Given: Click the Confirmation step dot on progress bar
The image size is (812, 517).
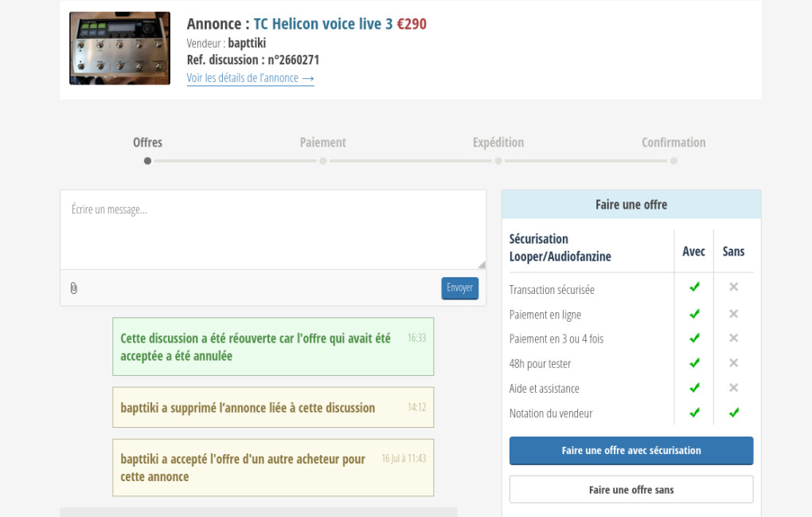Looking at the screenshot, I should [x=673, y=161].
